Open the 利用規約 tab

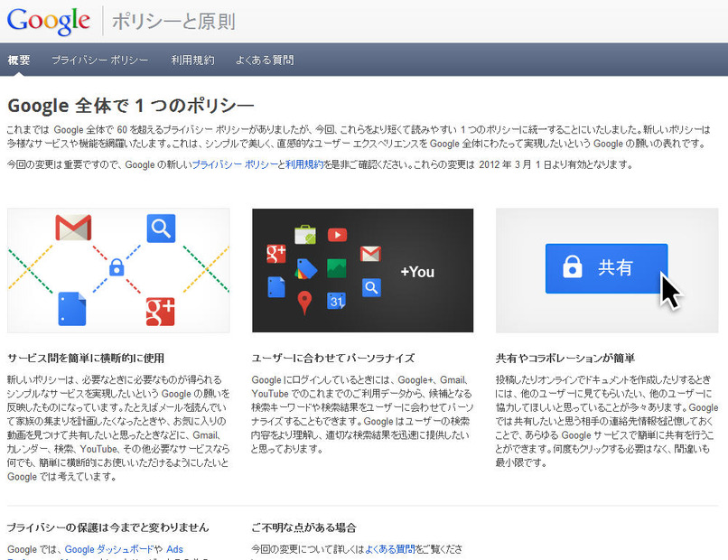pyautogui.click(x=192, y=60)
